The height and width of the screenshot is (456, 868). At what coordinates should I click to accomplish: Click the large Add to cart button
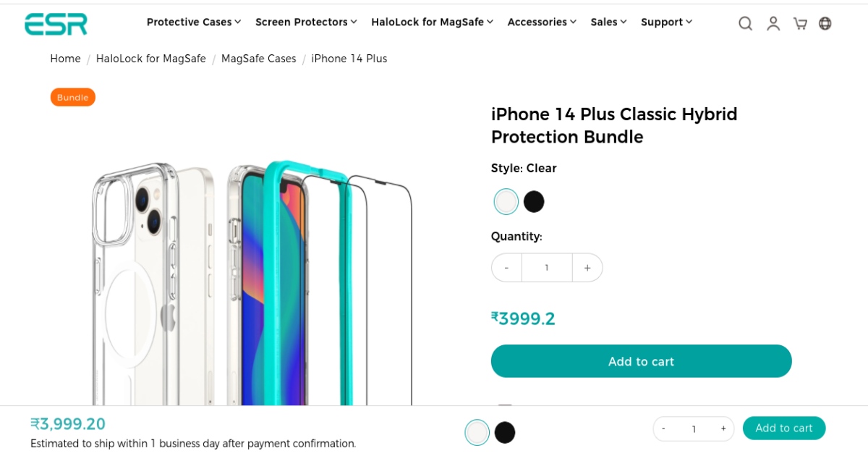tap(641, 361)
